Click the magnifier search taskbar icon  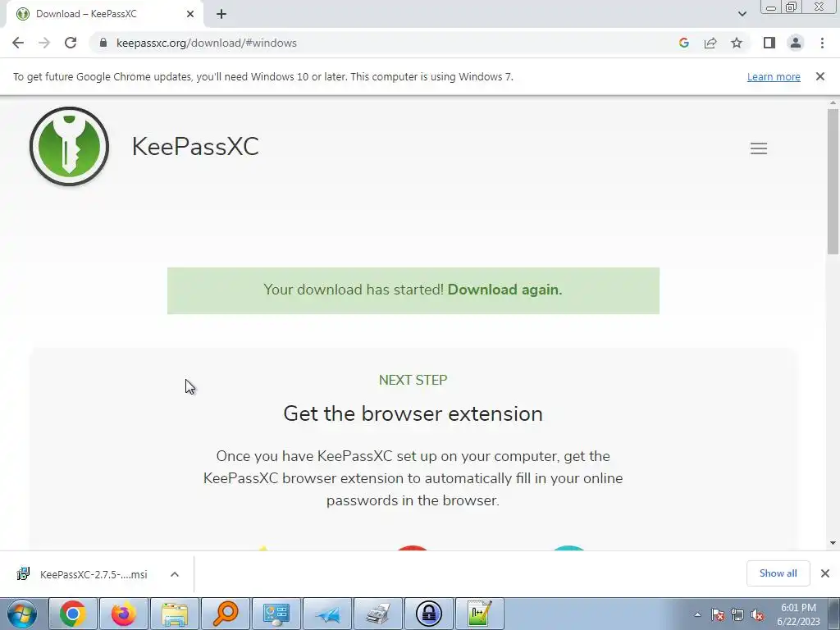[226, 614]
